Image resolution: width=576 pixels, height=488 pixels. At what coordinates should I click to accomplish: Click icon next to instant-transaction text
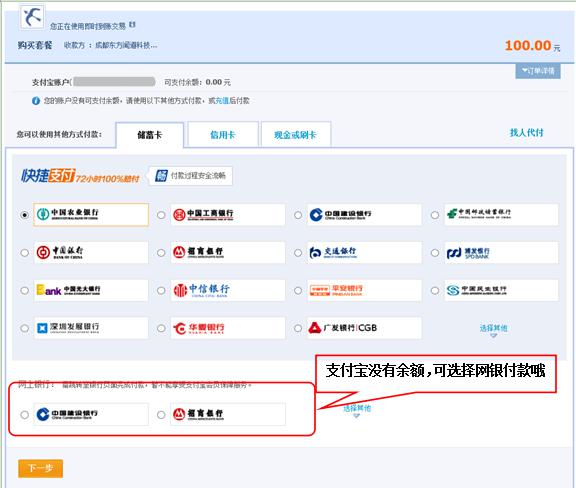132,25
